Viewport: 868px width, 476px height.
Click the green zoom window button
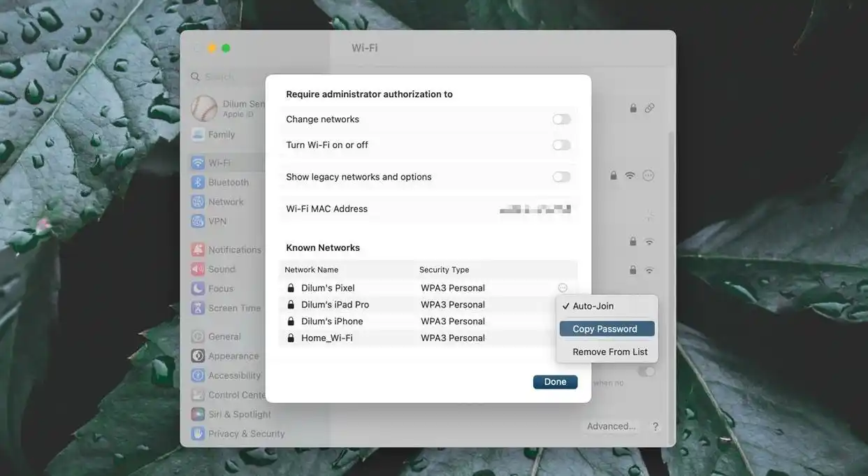coord(226,48)
